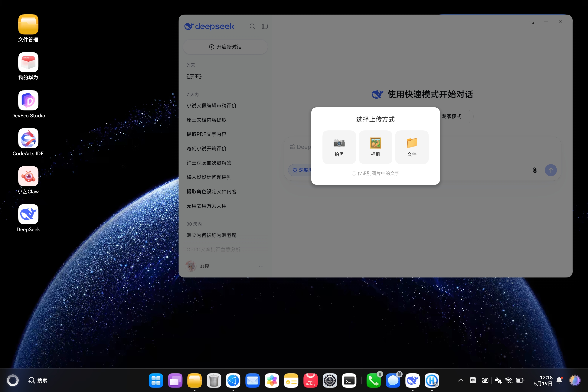Open 许三观卖血次数解答 conversation
Screen dimensions: 588x392
point(225,163)
